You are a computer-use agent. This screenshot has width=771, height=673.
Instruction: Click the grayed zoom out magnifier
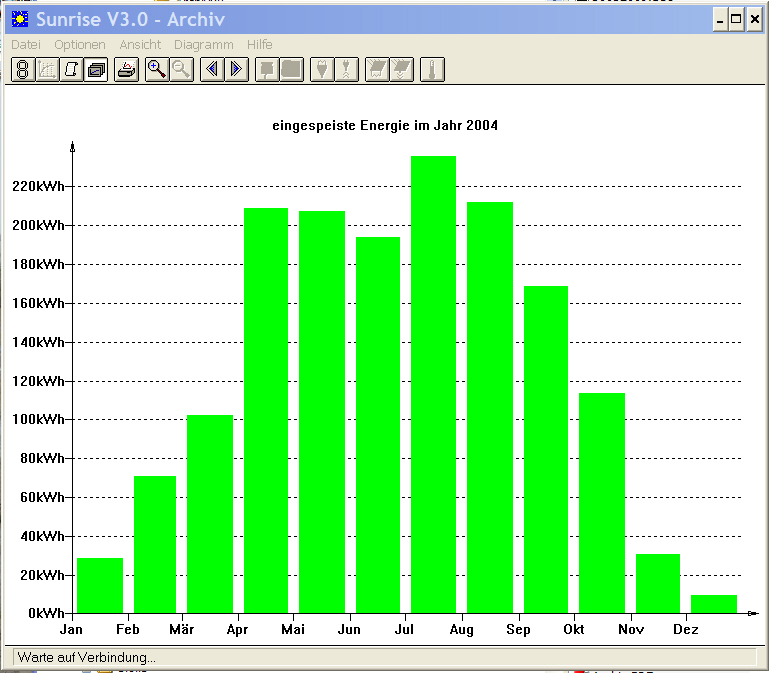(181, 69)
